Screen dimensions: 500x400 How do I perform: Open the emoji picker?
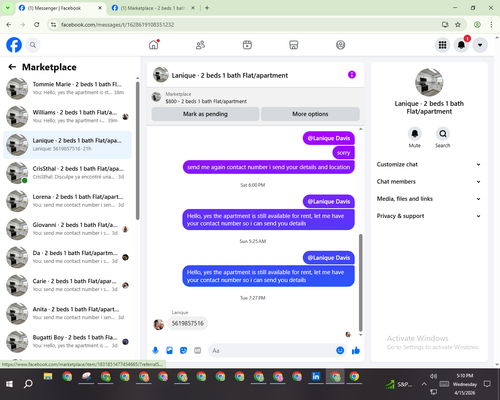[340, 350]
